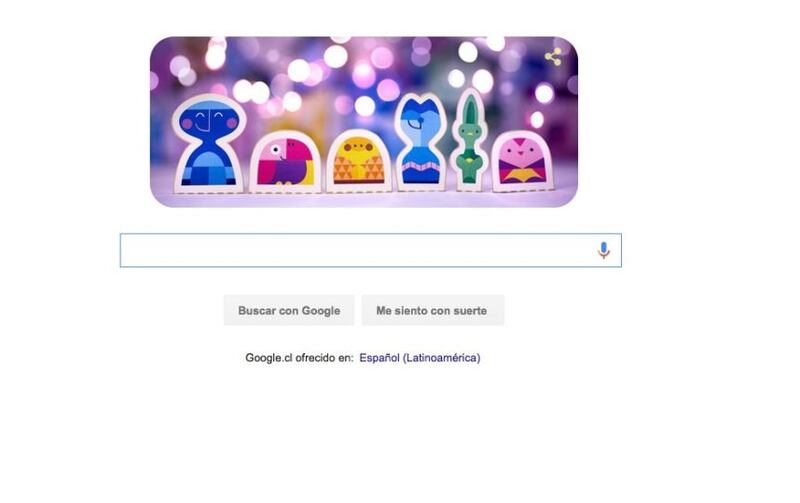
Task: Click the yellow chick doodle figure
Action: click(x=359, y=161)
